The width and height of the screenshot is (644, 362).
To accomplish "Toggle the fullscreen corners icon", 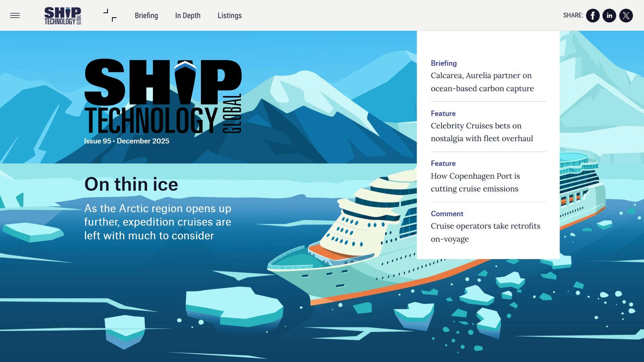I will point(110,15).
